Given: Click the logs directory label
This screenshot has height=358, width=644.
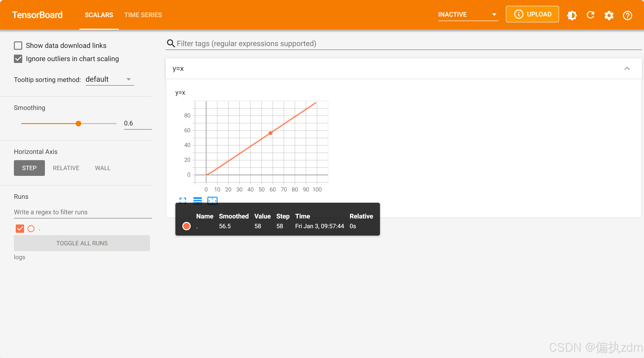Looking at the screenshot, I should pos(19,257).
